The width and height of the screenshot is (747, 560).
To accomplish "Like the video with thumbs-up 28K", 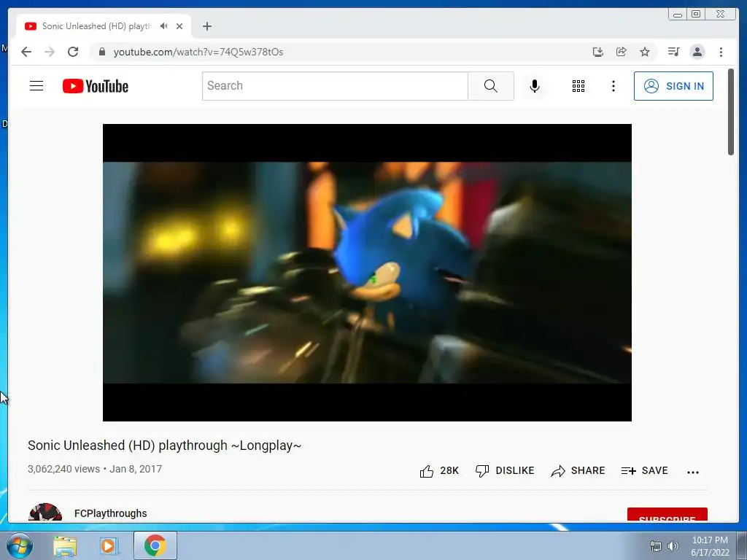I will (x=438, y=471).
